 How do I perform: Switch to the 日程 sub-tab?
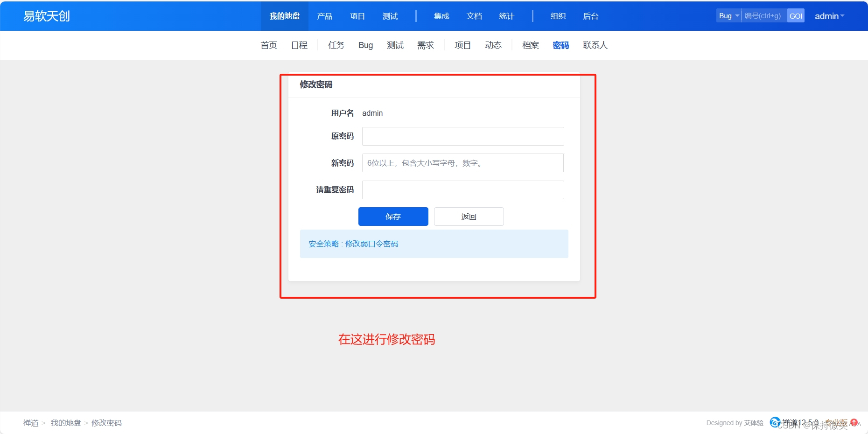pyautogui.click(x=299, y=45)
